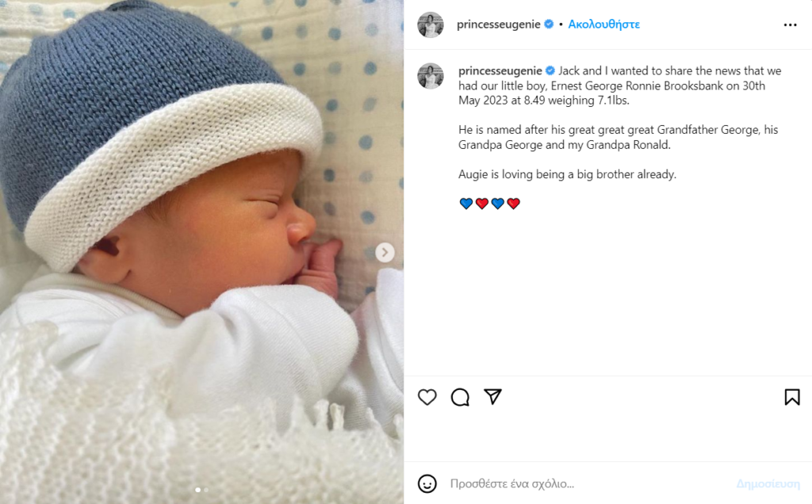Go to next photo with arrow chevron
This screenshot has height=504, width=812.
[385, 253]
